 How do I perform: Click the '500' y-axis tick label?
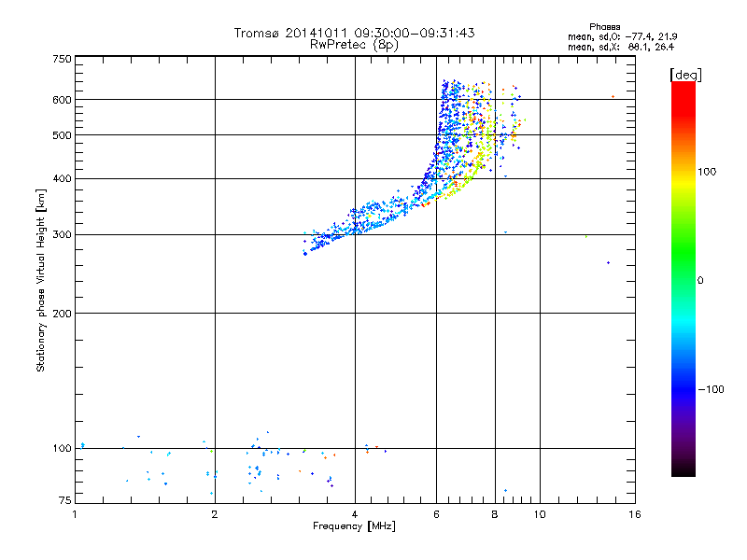[x=63, y=135]
